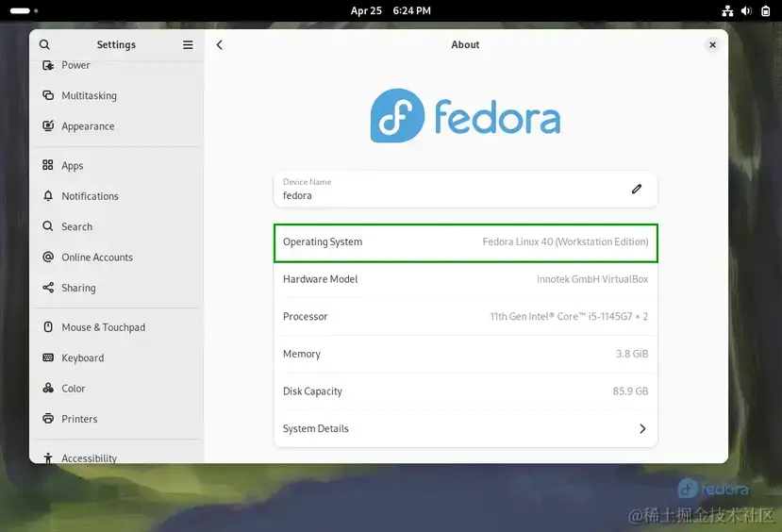Select Printers label in sidebar
The height and width of the screenshot is (532, 782).
pyautogui.click(x=79, y=419)
